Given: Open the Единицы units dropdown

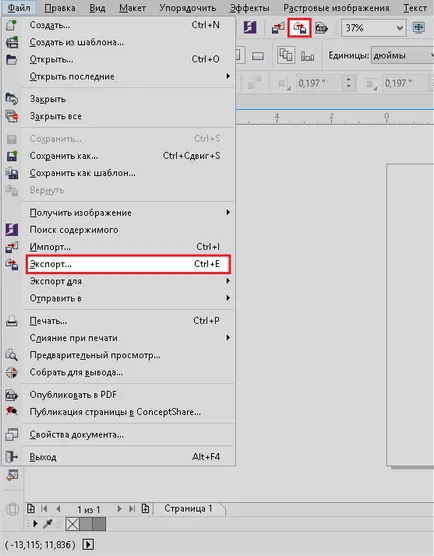Looking at the screenshot, I should [402, 55].
